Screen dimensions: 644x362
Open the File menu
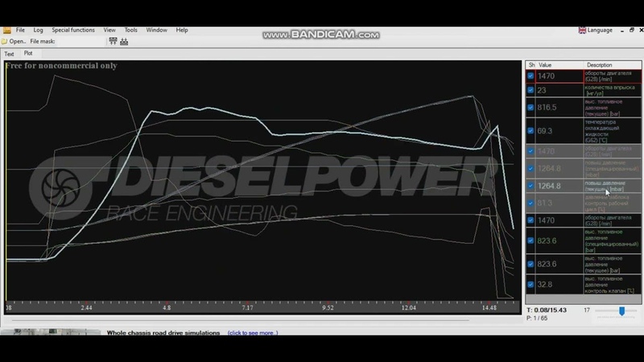pos(20,30)
